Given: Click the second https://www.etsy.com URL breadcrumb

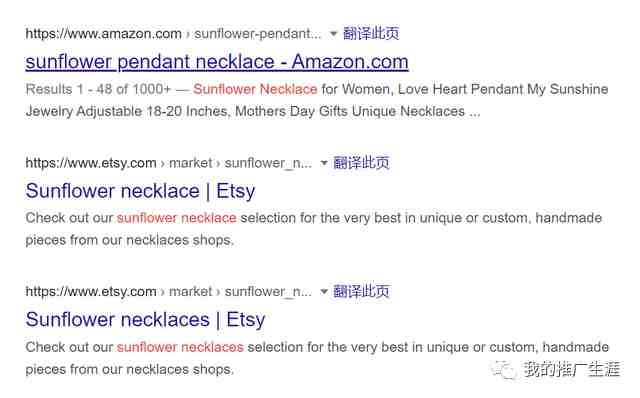Looking at the screenshot, I should pos(91,291).
